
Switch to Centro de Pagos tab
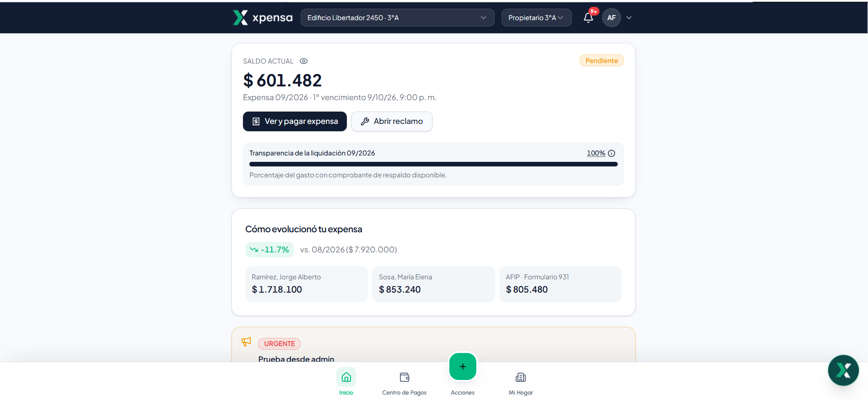(x=404, y=383)
